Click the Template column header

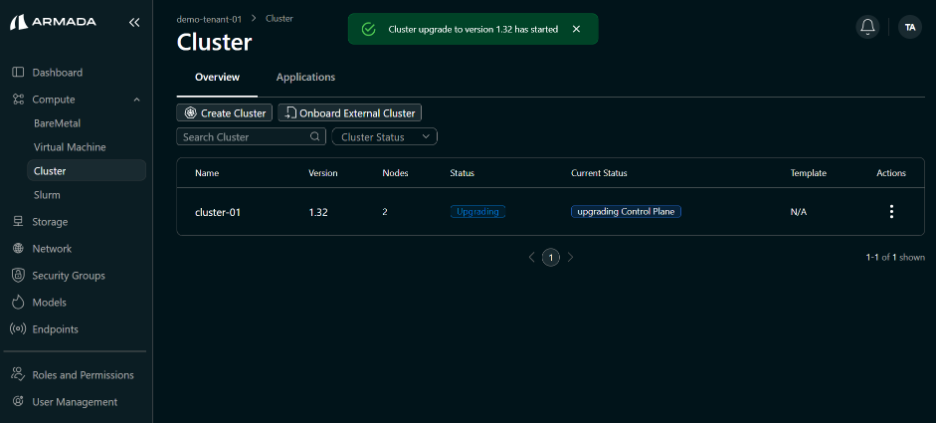coord(808,173)
